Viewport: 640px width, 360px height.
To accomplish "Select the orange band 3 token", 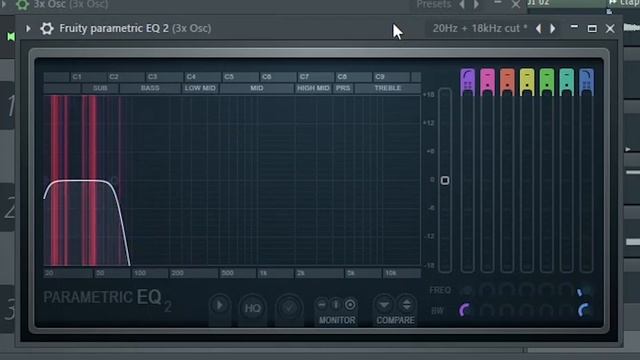I will (507, 82).
